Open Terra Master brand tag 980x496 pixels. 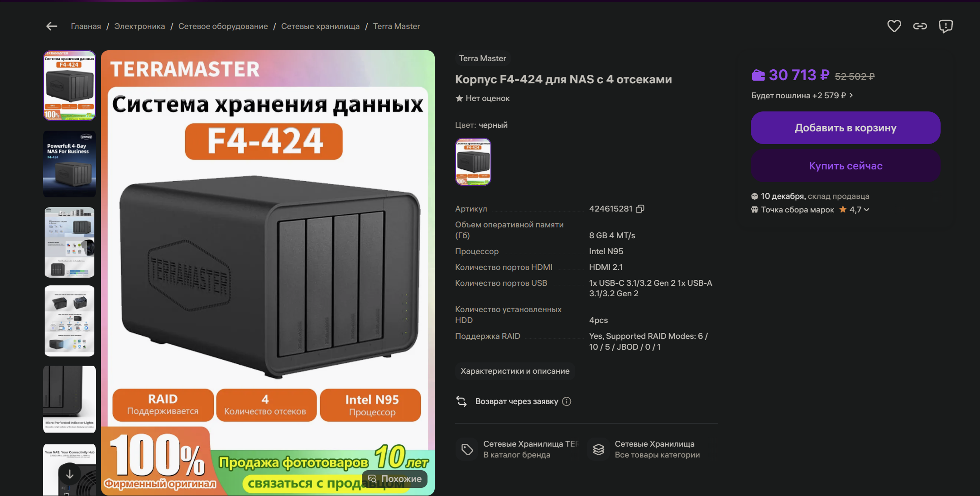pos(482,58)
